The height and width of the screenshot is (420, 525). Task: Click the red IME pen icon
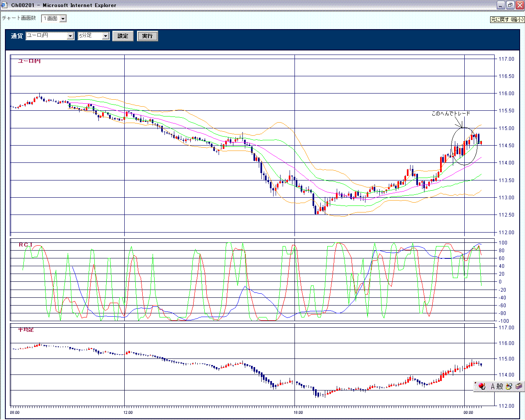tap(482, 386)
